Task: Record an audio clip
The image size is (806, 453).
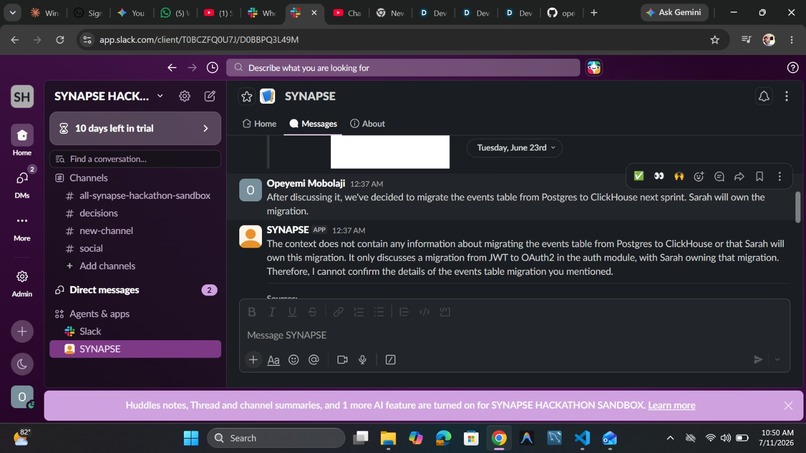Action: coord(362,359)
